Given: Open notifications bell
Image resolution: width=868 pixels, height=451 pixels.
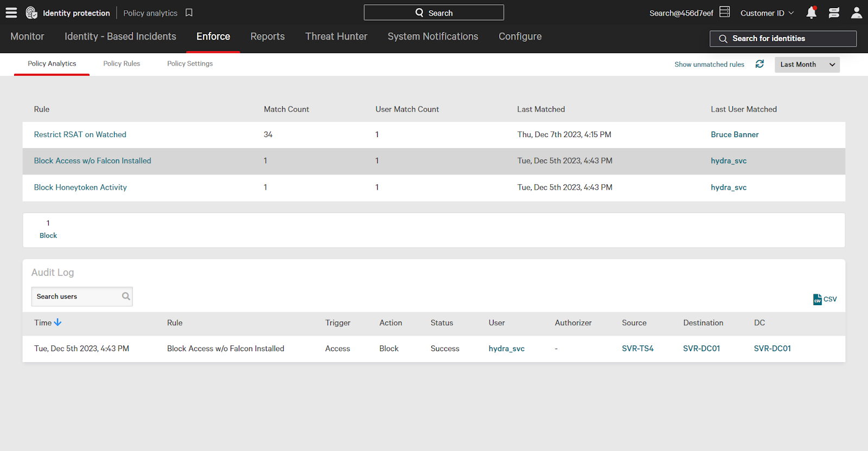Looking at the screenshot, I should [812, 12].
